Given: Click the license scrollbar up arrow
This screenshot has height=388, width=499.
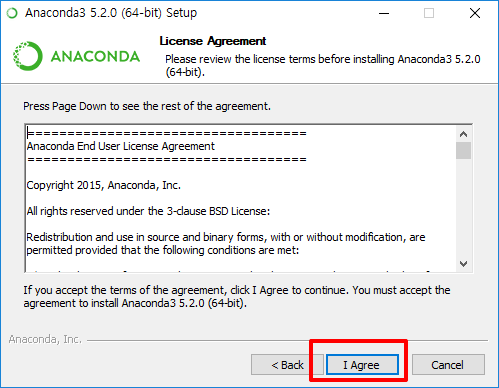Looking at the screenshot, I should coord(463,134).
